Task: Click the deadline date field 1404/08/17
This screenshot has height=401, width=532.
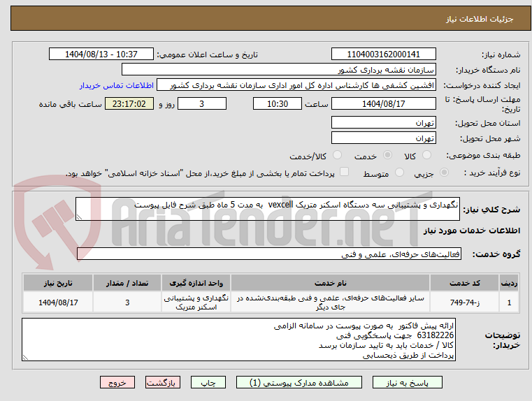Action: pos(383,103)
